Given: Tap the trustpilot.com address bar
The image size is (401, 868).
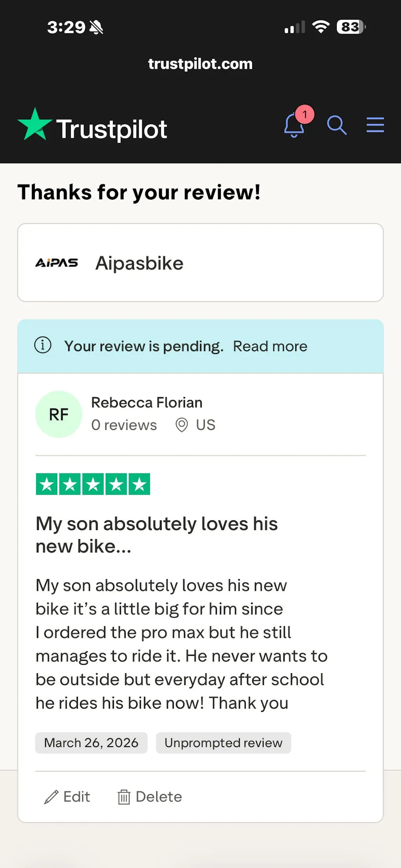Looking at the screenshot, I should tap(200, 64).
